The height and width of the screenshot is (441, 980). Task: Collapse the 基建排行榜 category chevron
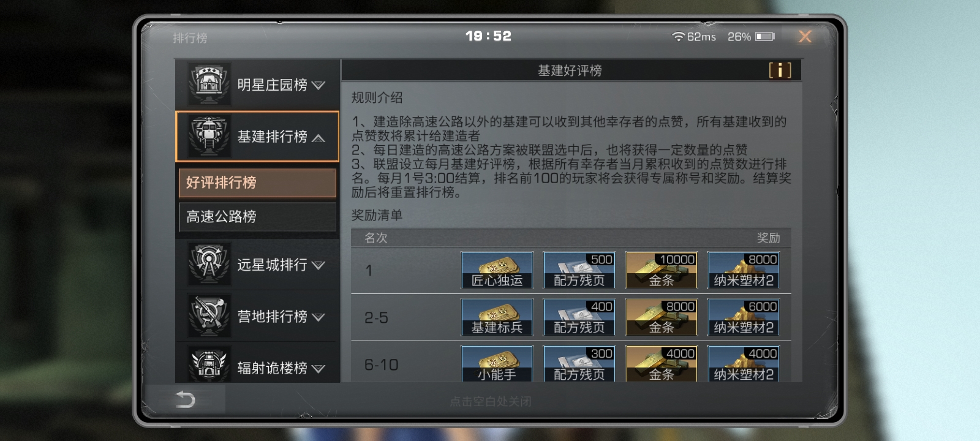(318, 138)
